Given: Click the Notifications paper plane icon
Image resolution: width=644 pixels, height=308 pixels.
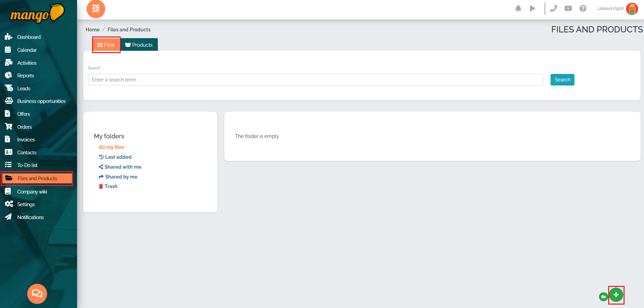Looking at the screenshot, I should tap(8, 217).
